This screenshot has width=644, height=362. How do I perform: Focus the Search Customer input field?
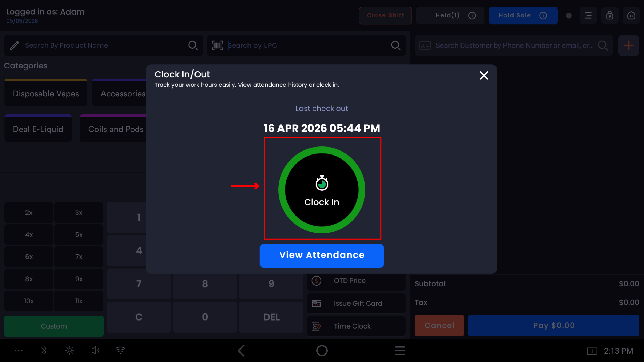tap(514, 46)
